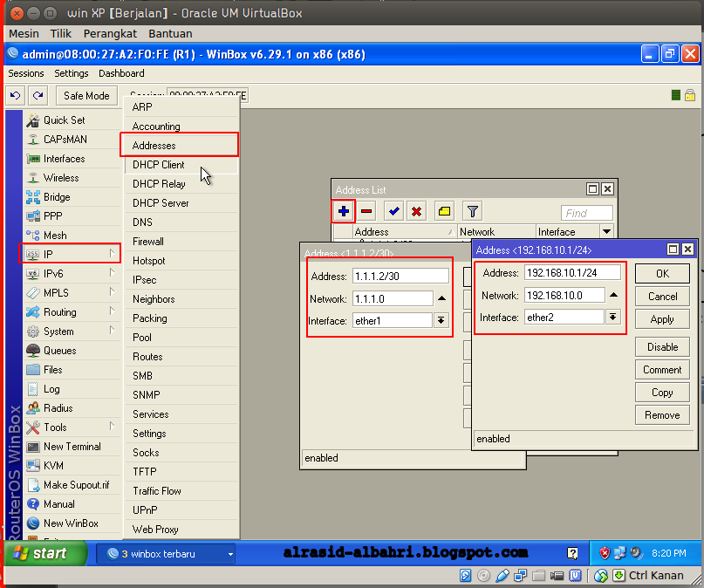Collapse Network field arrow in 192.168.10.1/24 window

tap(613, 295)
